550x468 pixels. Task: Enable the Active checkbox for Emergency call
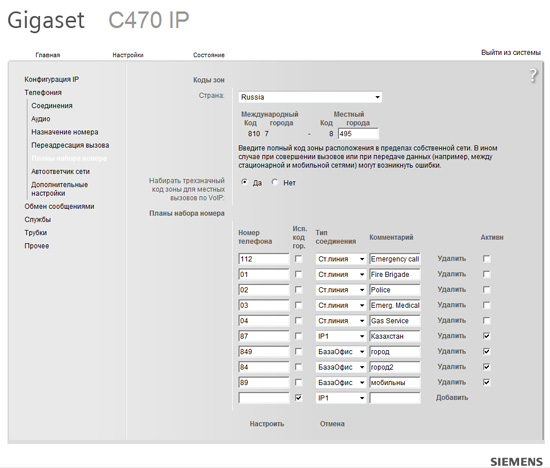[x=487, y=259]
